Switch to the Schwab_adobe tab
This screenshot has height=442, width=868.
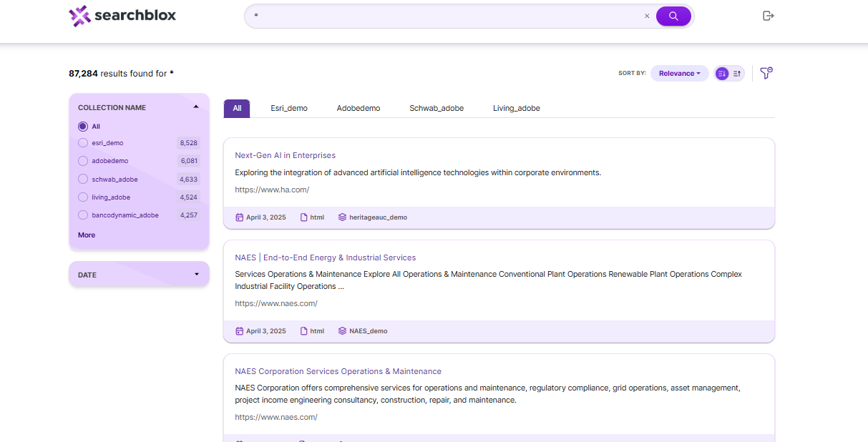437,108
